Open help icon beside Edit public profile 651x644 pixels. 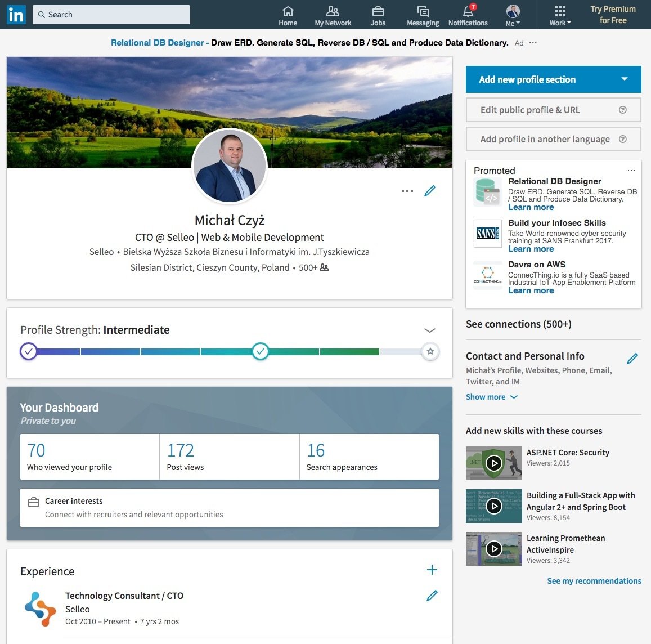[x=622, y=110]
